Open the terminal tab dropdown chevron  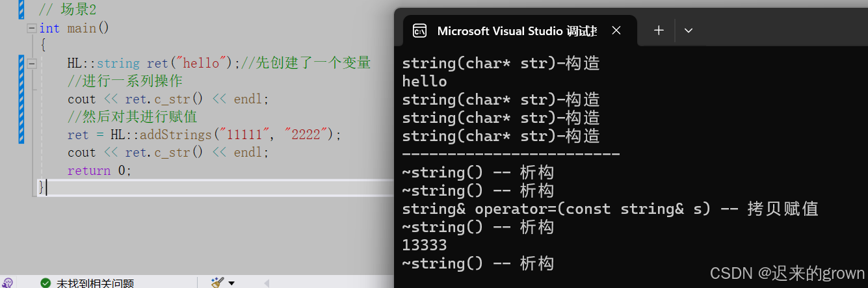pos(689,31)
